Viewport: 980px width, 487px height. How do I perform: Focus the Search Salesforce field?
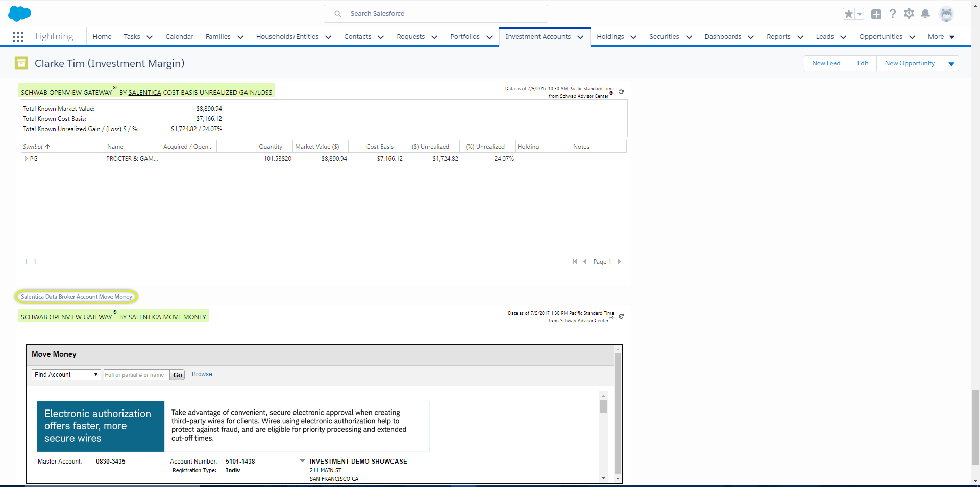(436, 14)
